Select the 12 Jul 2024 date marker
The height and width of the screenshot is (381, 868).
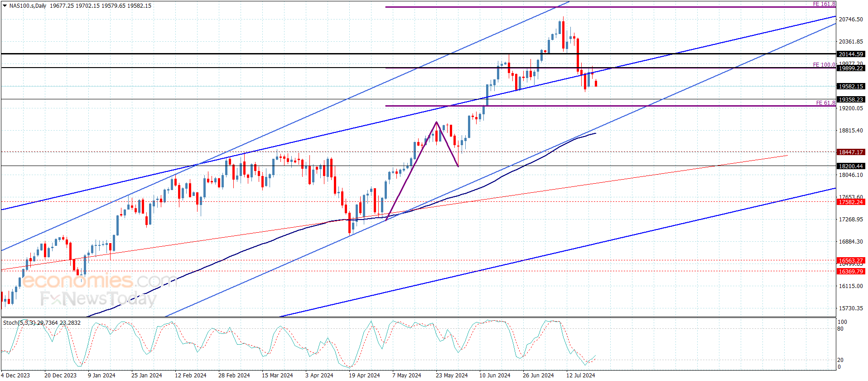(x=581, y=375)
